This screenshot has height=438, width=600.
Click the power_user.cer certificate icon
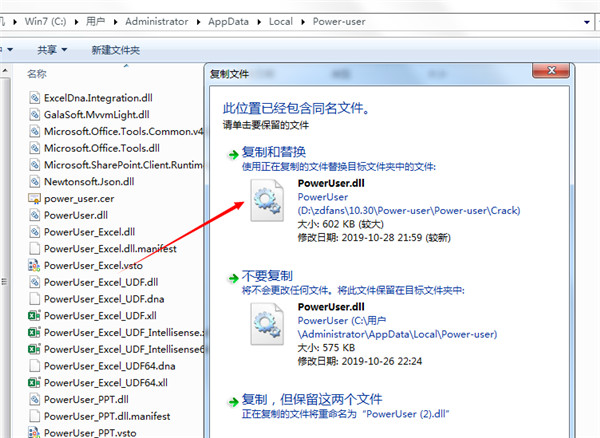(34, 199)
